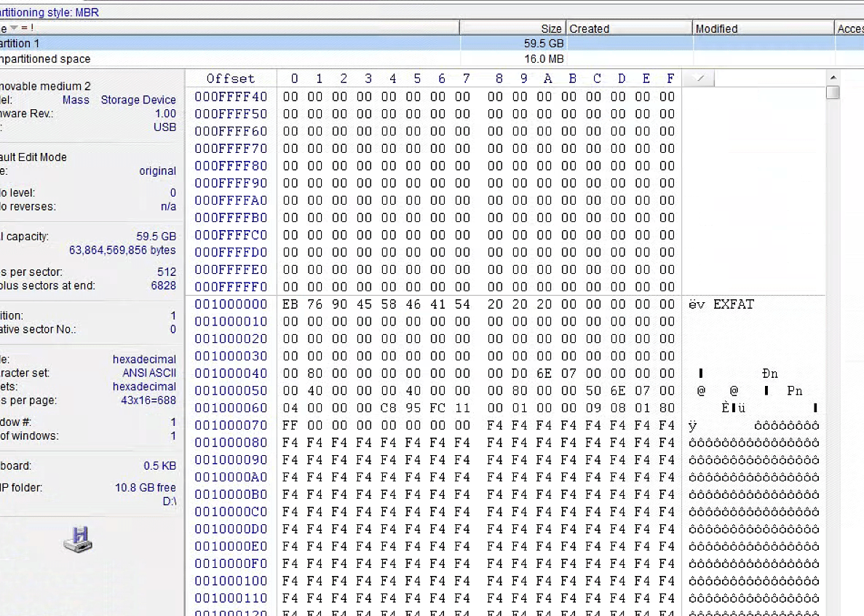Screen dimensions: 864x616
Task: Click offset 001000070 in the offset column
Action: pyautogui.click(x=231, y=425)
